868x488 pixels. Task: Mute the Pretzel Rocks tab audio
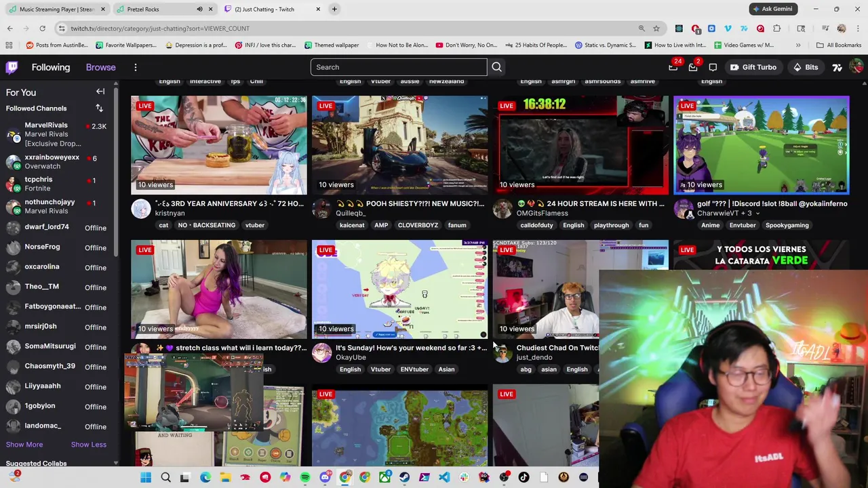coord(199,9)
